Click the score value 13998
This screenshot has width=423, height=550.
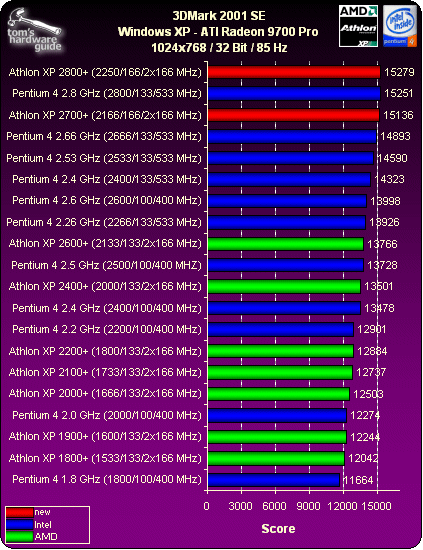click(x=385, y=201)
